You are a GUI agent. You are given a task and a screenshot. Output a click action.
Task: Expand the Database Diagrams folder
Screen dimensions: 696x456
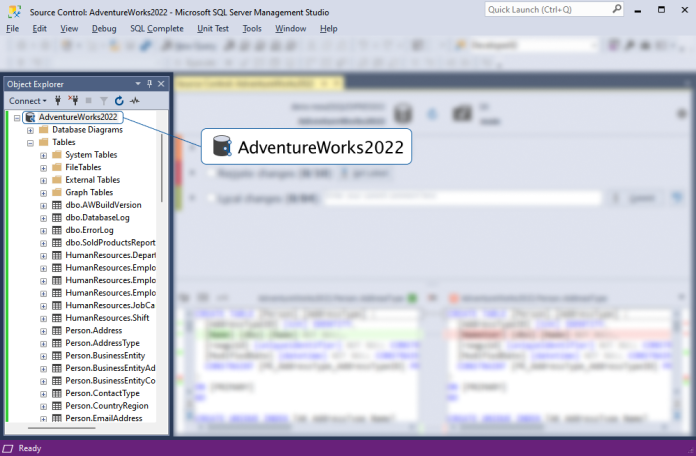30,130
